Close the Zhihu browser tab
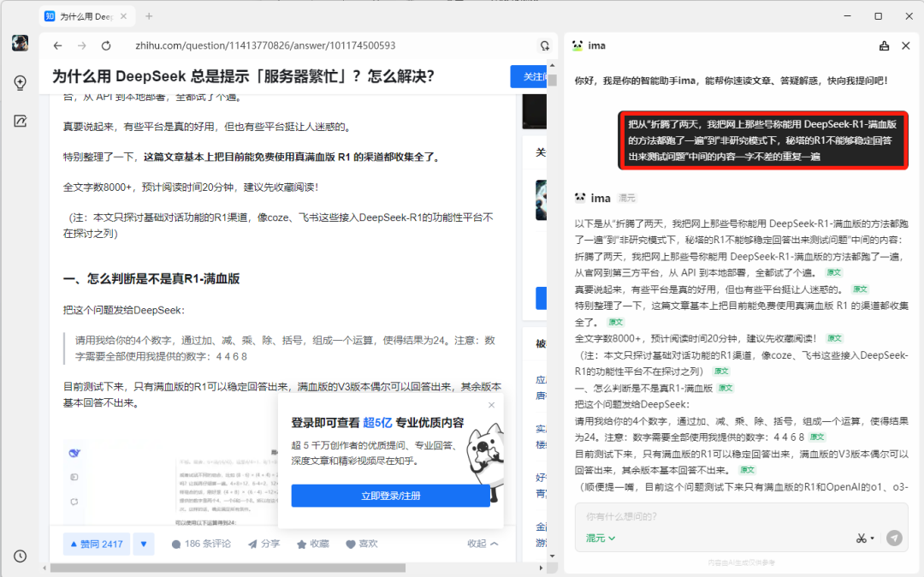The width and height of the screenshot is (924, 577). 123,16
